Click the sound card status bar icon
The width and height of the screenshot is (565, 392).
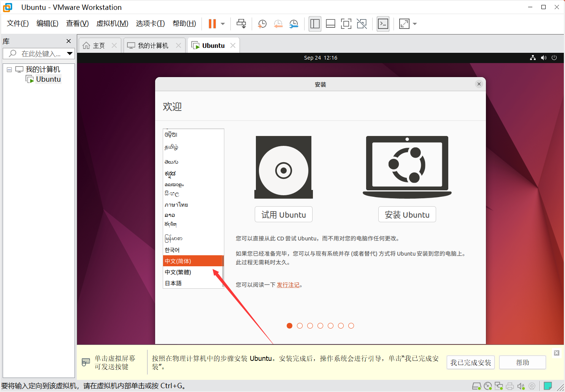coord(521,386)
